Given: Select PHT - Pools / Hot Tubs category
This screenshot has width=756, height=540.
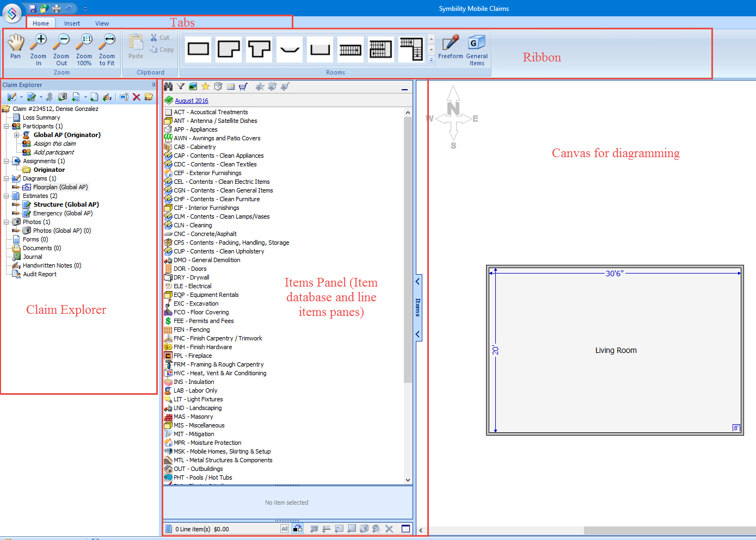Looking at the screenshot, I should click(x=203, y=477).
